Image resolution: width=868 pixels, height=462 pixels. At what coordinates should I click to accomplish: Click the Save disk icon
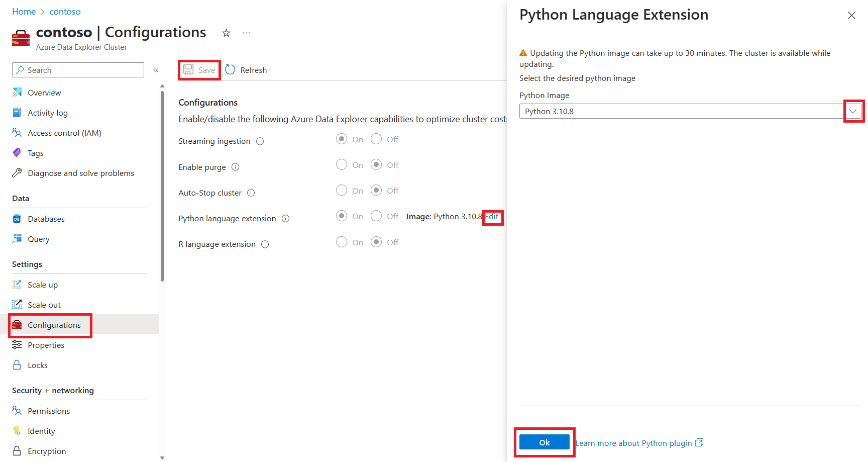(x=188, y=70)
